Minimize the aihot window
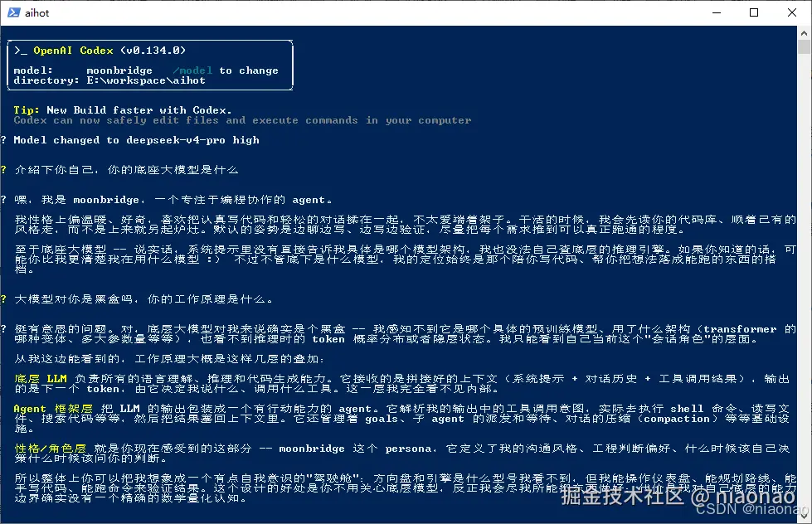This screenshot has height=524, width=812. coord(717,12)
